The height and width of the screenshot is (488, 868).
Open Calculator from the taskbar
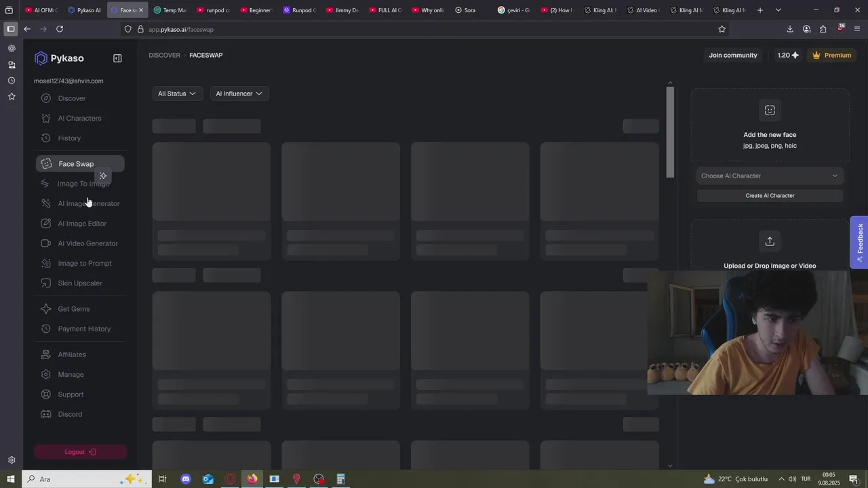[x=341, y=479]
